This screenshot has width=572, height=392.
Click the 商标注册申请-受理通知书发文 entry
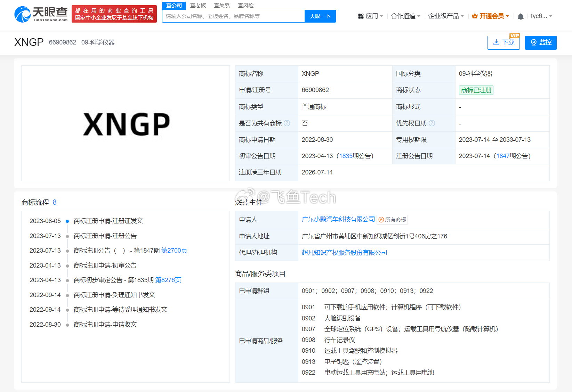pyautogui.click(x=114, y=295)
